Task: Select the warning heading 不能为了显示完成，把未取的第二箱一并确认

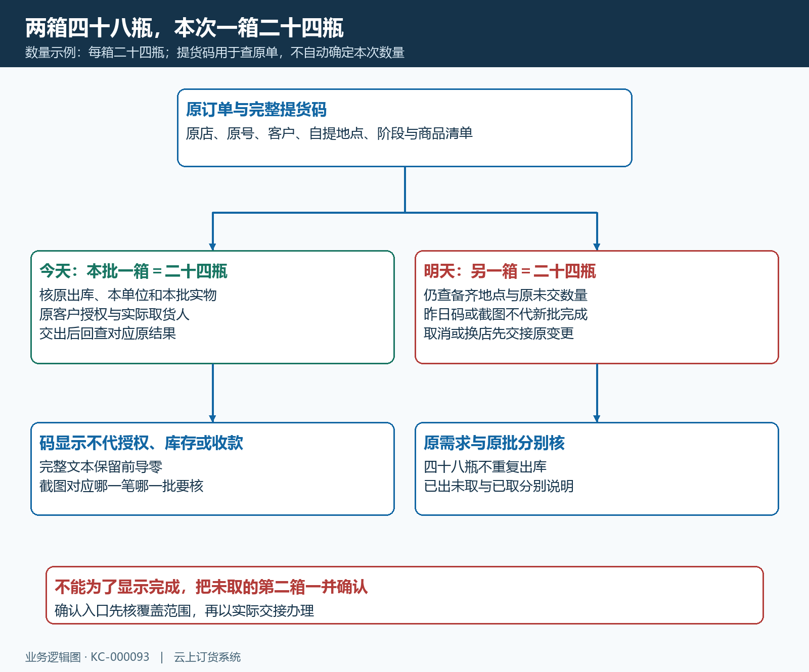Action: (x=211, y=587)
